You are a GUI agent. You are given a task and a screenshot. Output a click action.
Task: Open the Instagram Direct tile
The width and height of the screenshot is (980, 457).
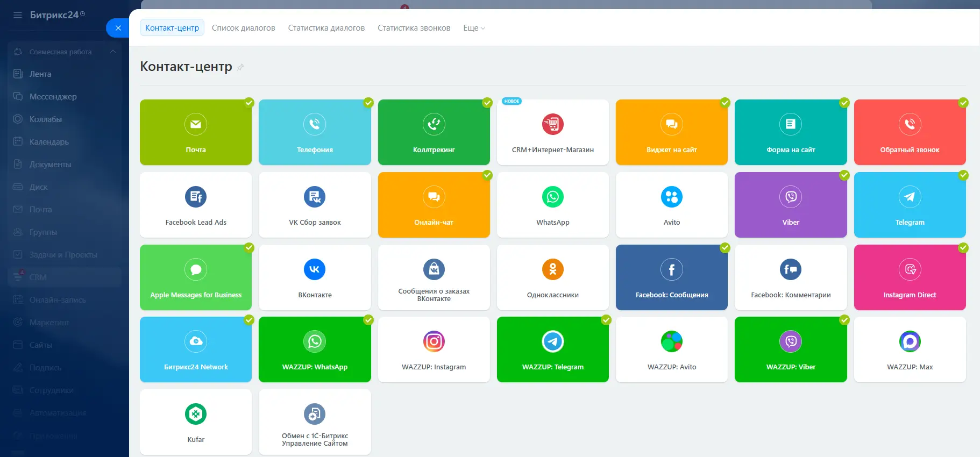[910, 277]
